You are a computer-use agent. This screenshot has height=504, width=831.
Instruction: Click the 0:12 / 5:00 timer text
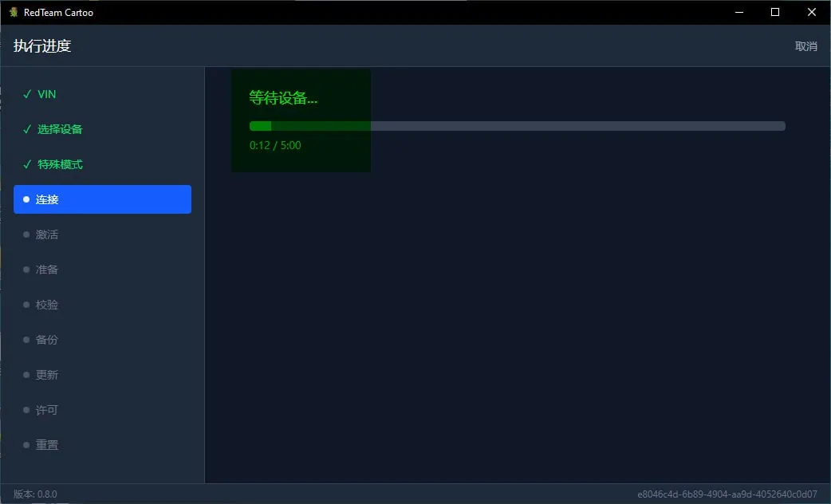[275, 145]
